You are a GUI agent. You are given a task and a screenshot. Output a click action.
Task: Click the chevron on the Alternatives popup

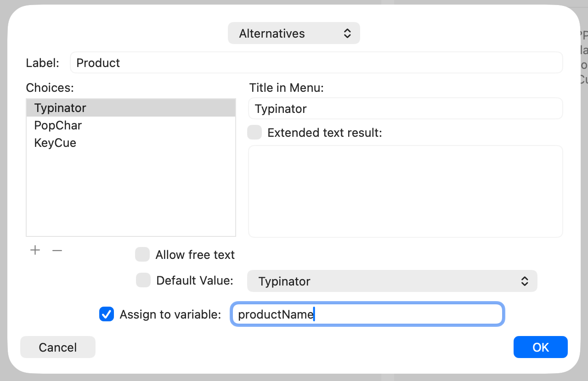tap(348, 33)
